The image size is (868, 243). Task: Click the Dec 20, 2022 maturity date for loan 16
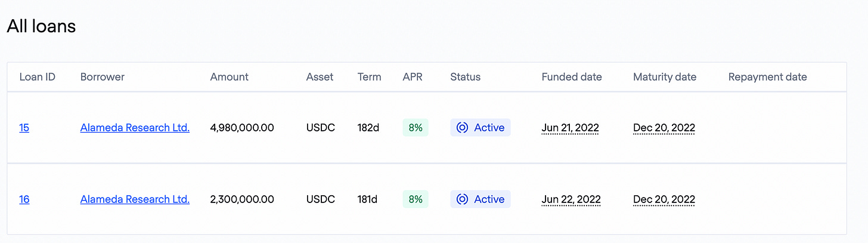664,199
